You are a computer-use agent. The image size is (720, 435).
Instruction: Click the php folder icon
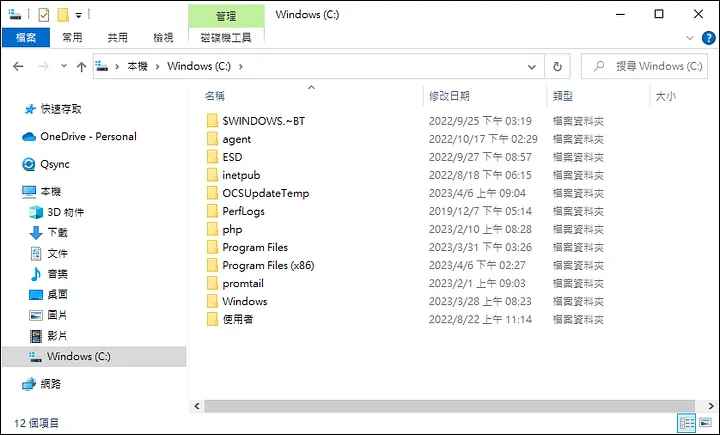tap(212, 229)
